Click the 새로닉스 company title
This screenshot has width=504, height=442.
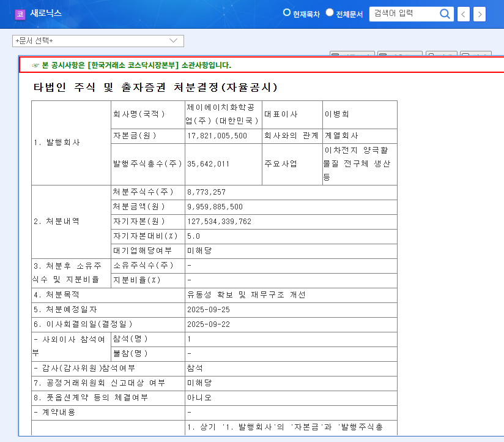click(46, 13)
